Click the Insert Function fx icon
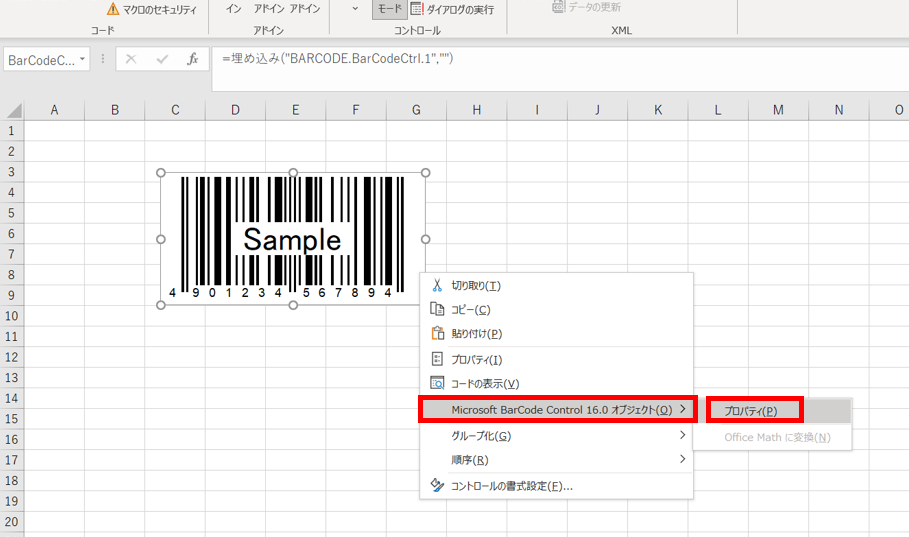The height and width of the screenshot is (537, 909). (192, 59)
